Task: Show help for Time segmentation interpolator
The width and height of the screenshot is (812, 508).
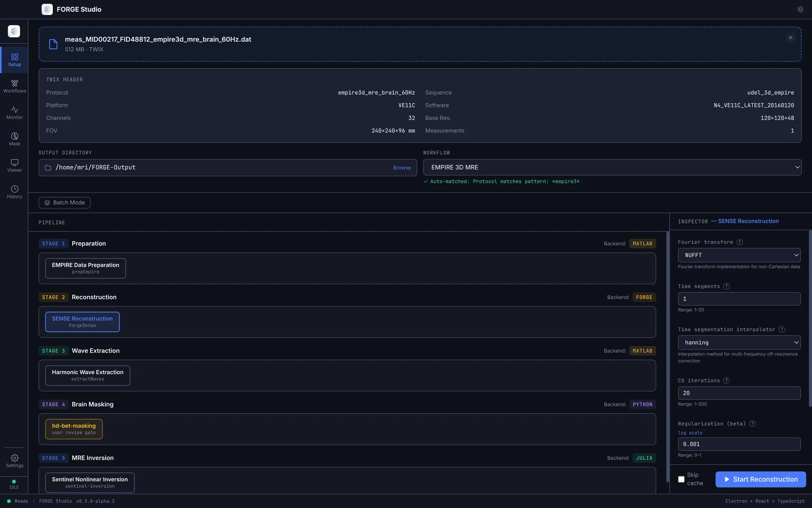Action: pos(782,330)
